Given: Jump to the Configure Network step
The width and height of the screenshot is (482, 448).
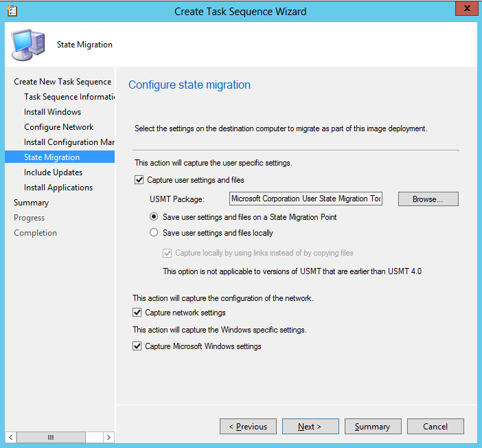Looking at the screenshot, I should [x=59, y=127].
